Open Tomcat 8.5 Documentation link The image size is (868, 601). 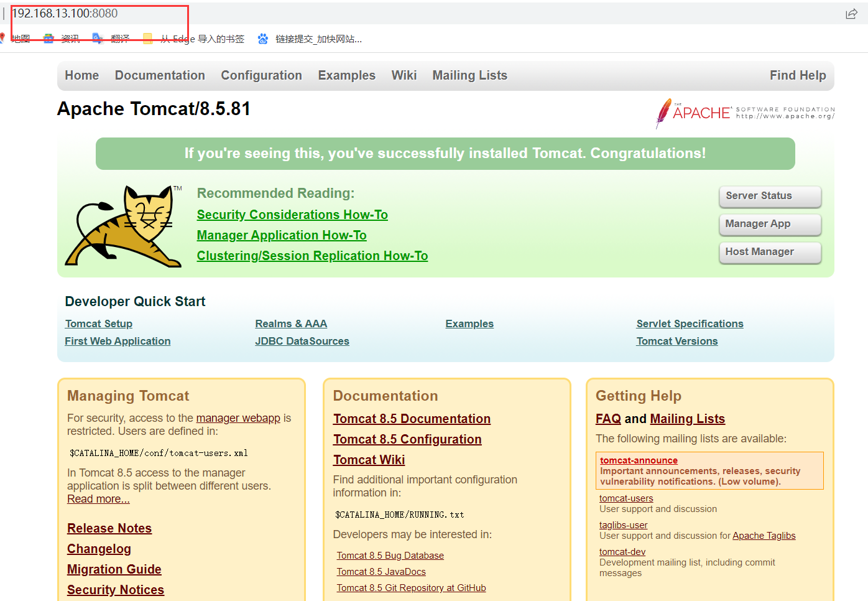tap(412, 419)
